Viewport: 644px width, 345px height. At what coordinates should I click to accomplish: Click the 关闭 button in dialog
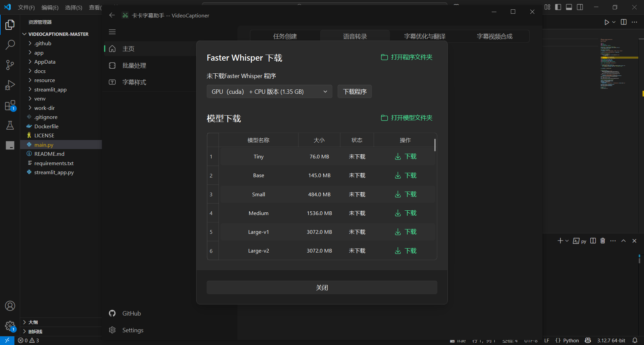[x=322, y=288]
